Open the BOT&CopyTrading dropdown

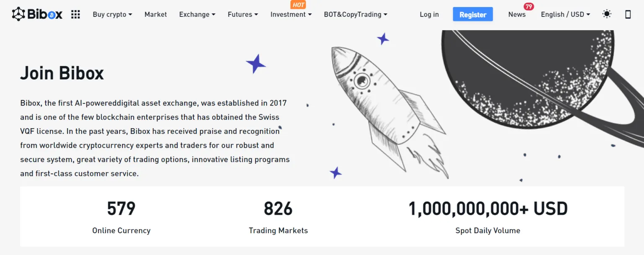click(x=356, y=14)
